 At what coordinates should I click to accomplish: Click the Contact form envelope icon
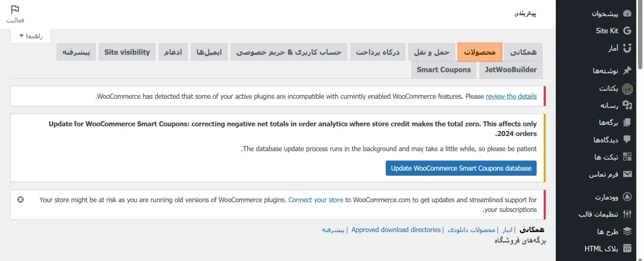pyautogui.click(x=627, y=175)
